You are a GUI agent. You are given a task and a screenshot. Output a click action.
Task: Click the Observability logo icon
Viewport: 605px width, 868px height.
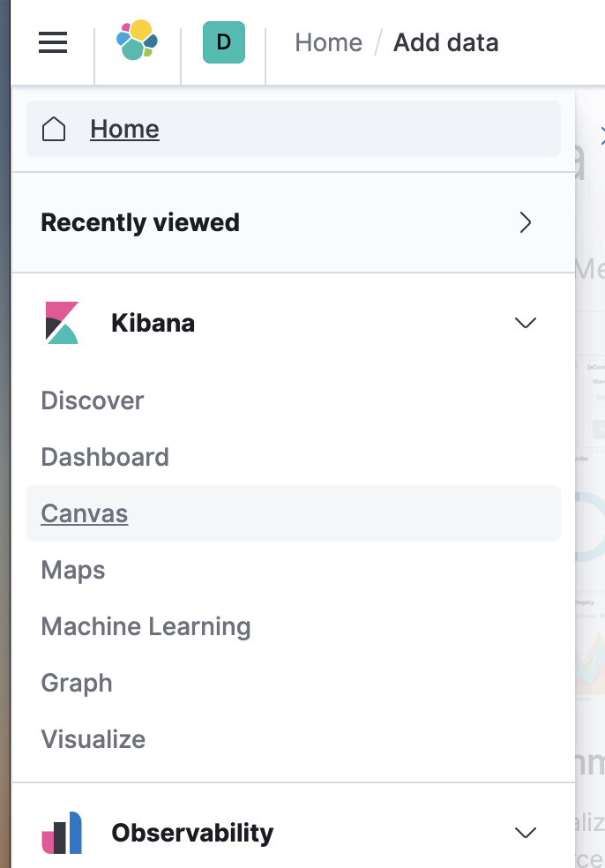[x=62, y=833]
